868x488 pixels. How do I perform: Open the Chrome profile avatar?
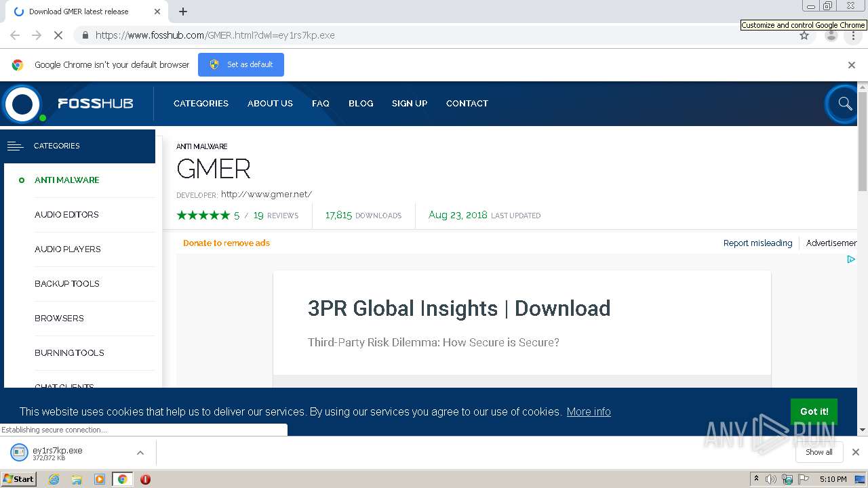[x=831, y=35]
